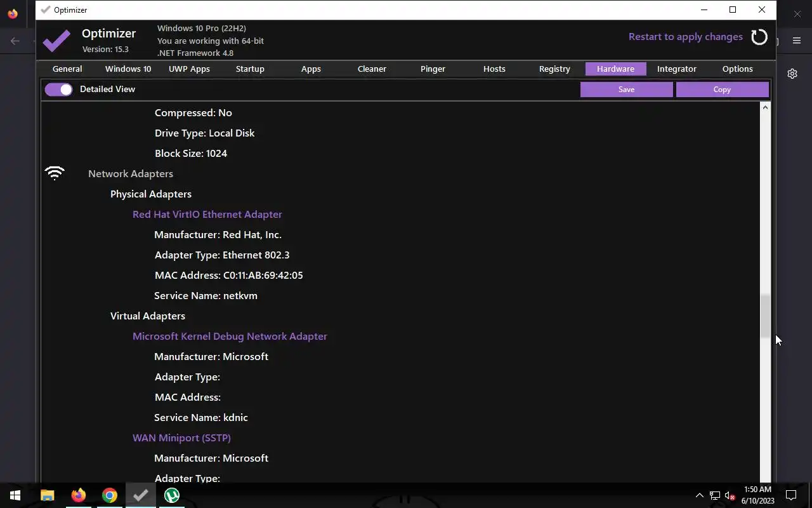Click the settings gear in background window
812x508 pixels.
point(792,74)
